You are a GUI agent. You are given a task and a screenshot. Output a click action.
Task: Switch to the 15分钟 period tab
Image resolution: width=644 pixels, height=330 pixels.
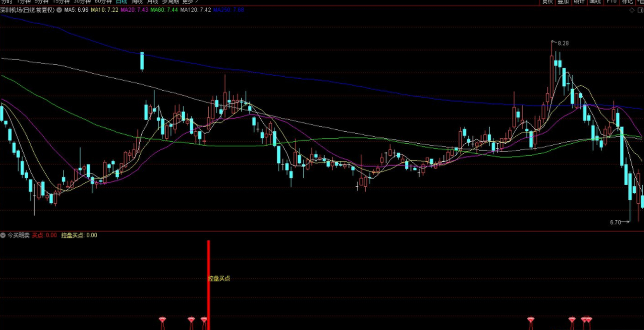click(x=61, y=2)
